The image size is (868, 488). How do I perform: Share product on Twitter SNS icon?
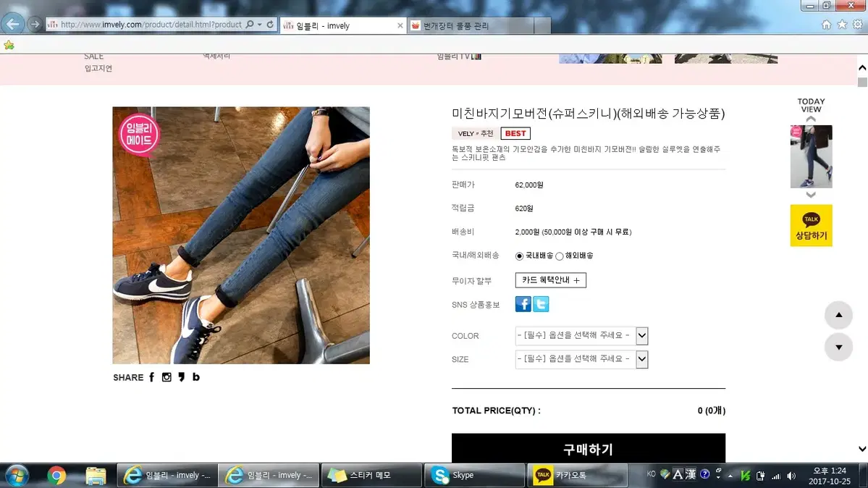(541, 304)
